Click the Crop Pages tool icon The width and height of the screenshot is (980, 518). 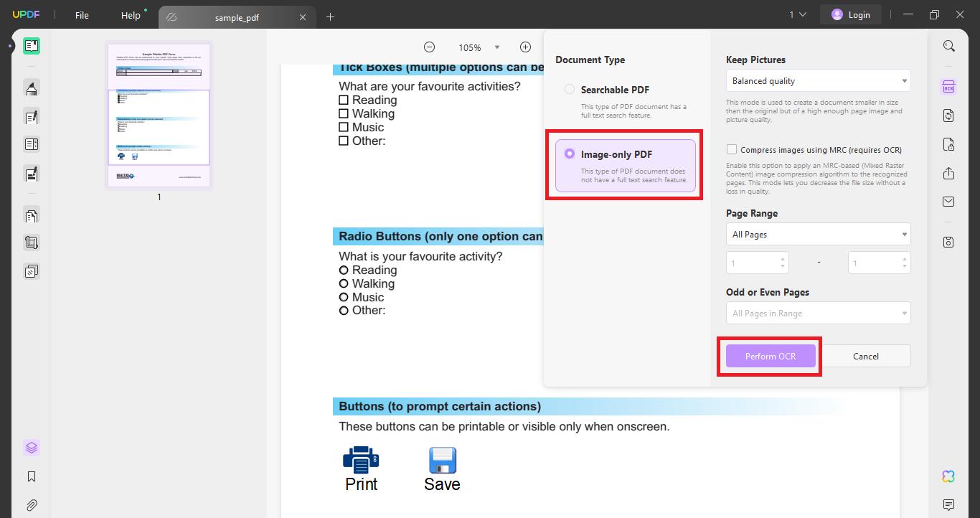pos(31,242)
